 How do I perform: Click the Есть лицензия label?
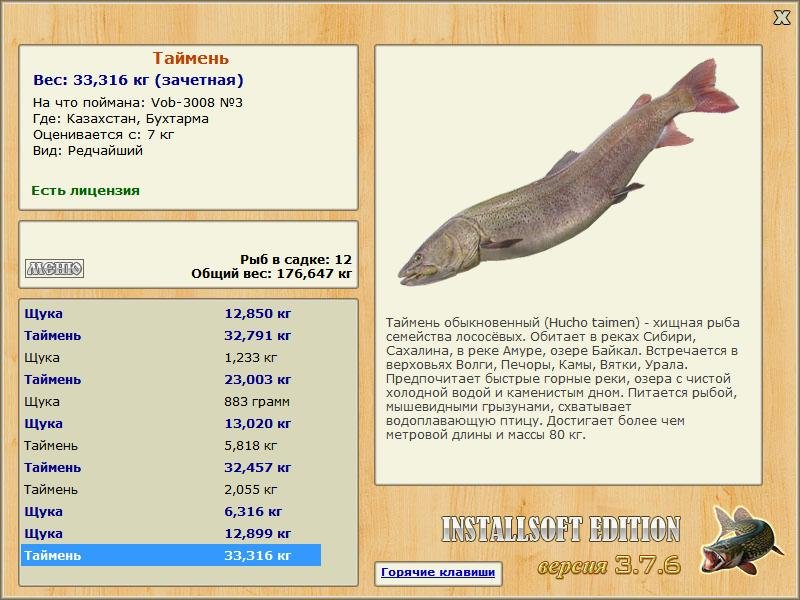pos(85,190)
